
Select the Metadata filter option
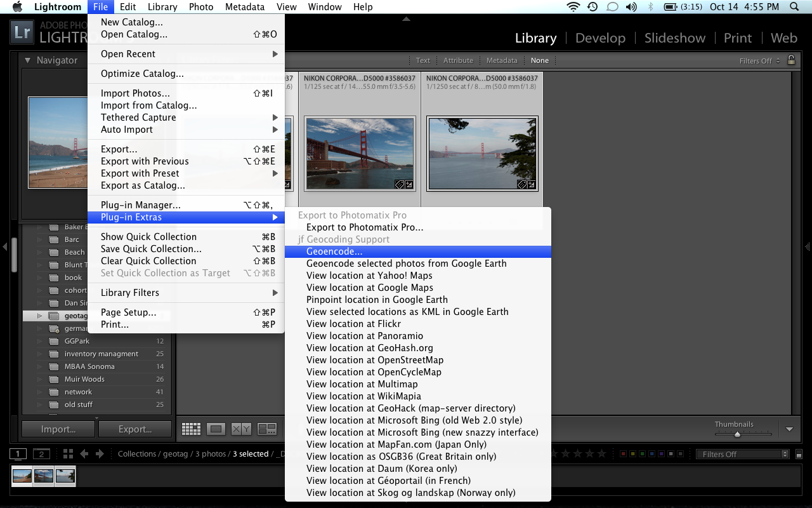502,60
